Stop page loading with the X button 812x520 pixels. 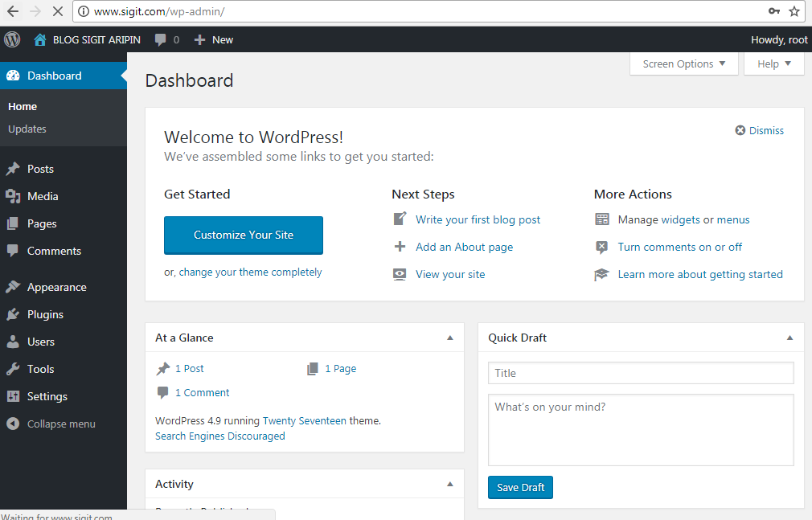(58, 11)
